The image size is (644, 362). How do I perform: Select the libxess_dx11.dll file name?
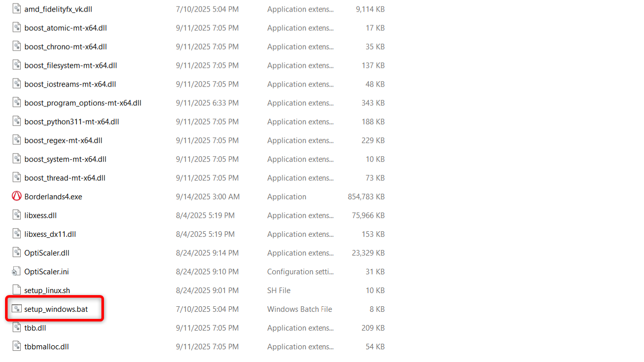[50, 234]
